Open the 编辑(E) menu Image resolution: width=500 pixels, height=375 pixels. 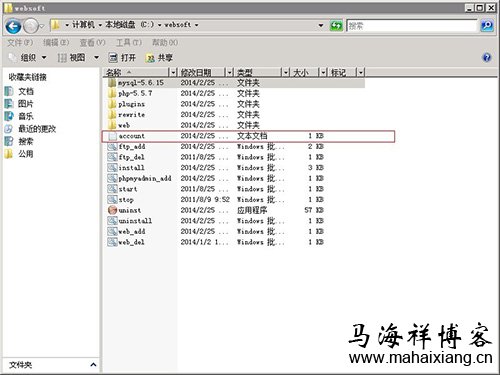(56, 43)
